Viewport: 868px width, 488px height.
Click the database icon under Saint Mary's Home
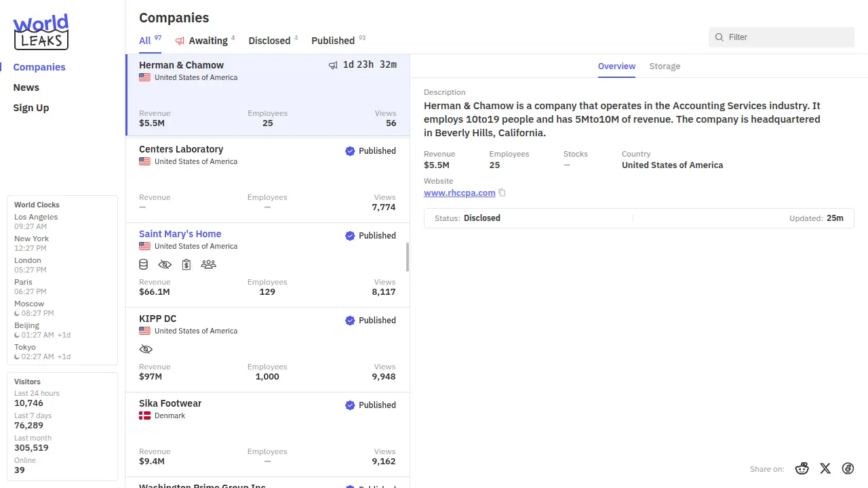(143, 264)
